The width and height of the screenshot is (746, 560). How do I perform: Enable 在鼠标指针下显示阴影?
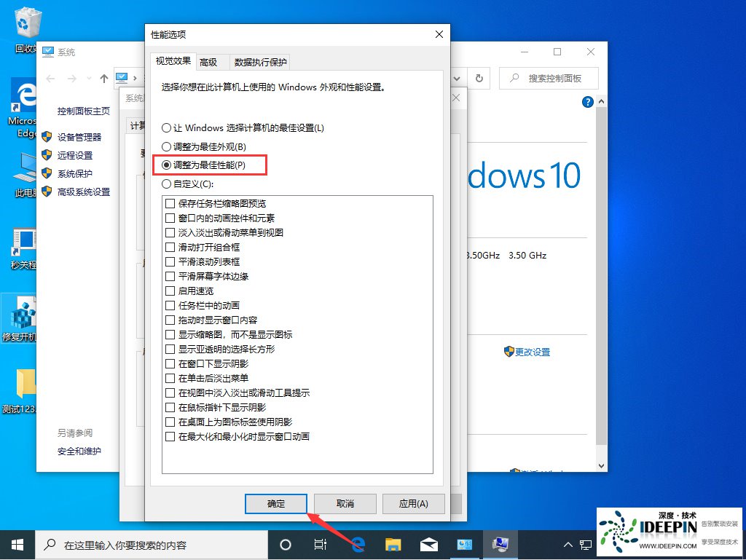pyautogui.click(x=170, y=407)
